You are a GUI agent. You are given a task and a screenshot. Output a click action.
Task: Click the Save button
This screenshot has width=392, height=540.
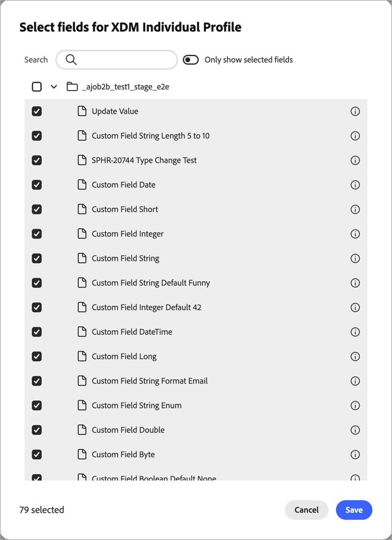(354, 510)
